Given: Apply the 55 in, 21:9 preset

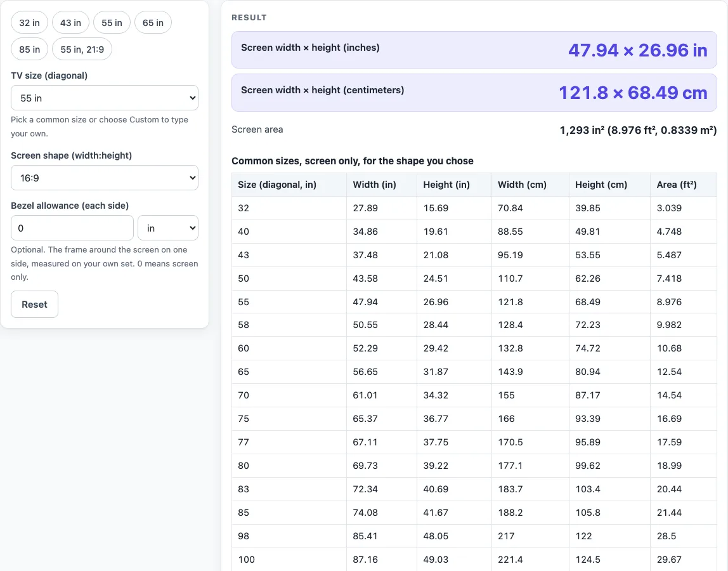Looking at the screenshot, I should pyautogui.click(x=82, y=49).
